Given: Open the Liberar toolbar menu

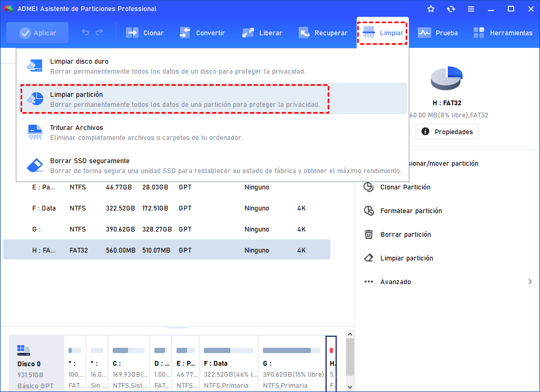Looking at the screenshot, I should [x=262, y=33].
